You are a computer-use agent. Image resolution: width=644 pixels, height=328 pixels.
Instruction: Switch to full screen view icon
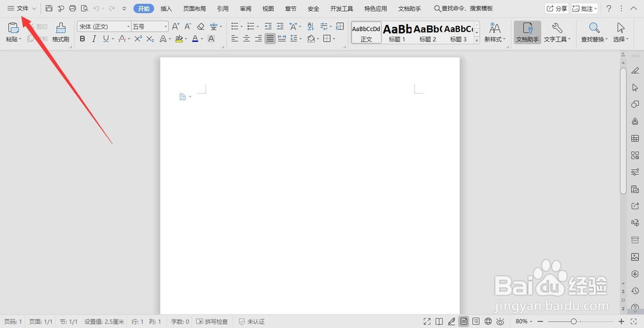(x=427, y=322)
